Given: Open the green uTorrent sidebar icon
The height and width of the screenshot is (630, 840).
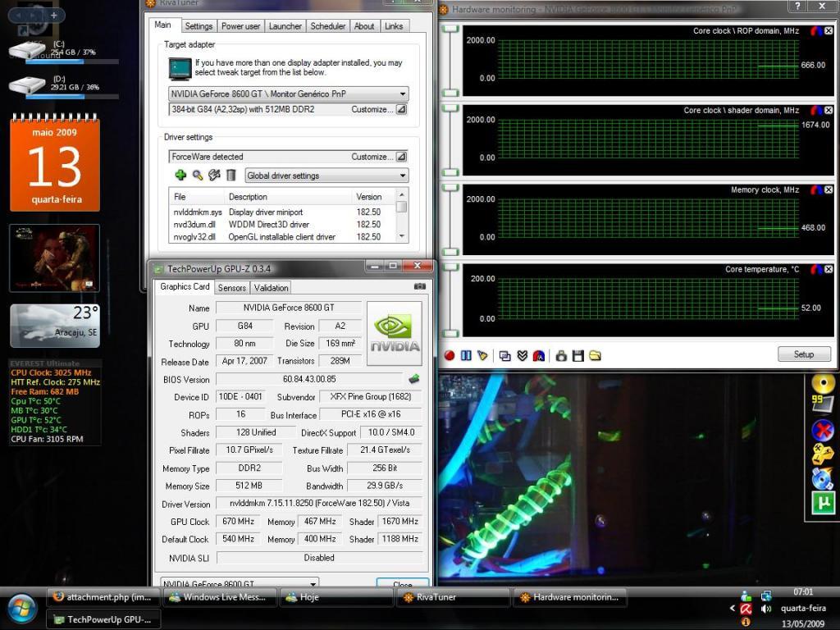Looking at the screenshot, I should click(823, 502).
